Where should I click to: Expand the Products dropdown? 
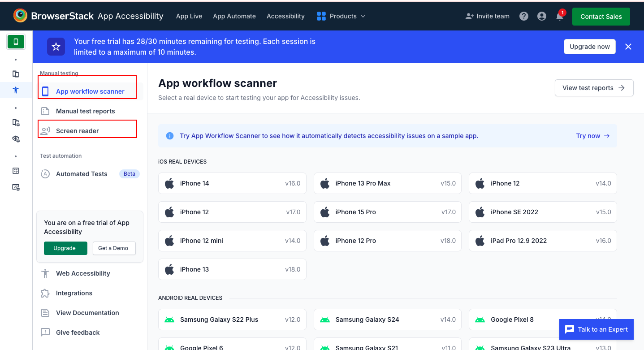click(341, 16)
